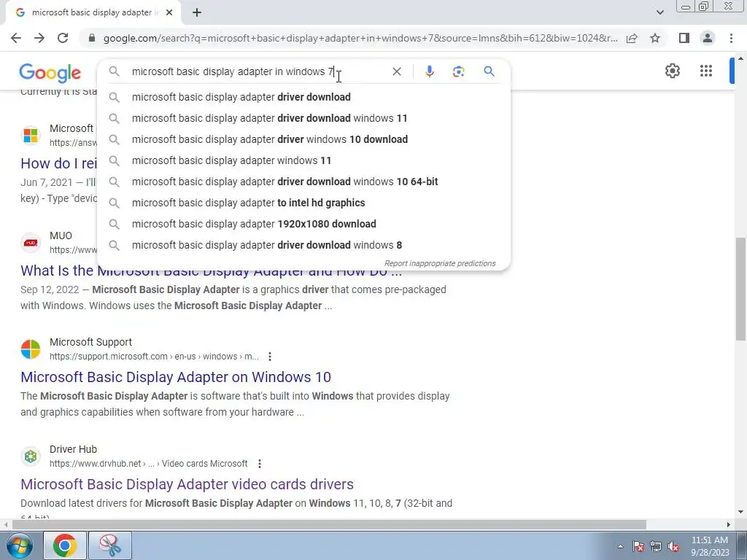This screenshot has height=560, width=747.
Task: Open a new browser tab
Action: point(197,13)
